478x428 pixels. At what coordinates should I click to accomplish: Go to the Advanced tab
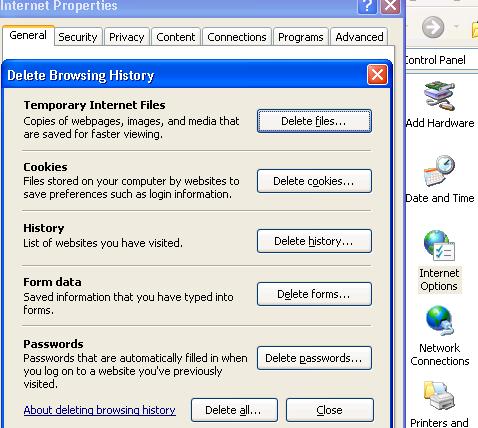[359, 37]
